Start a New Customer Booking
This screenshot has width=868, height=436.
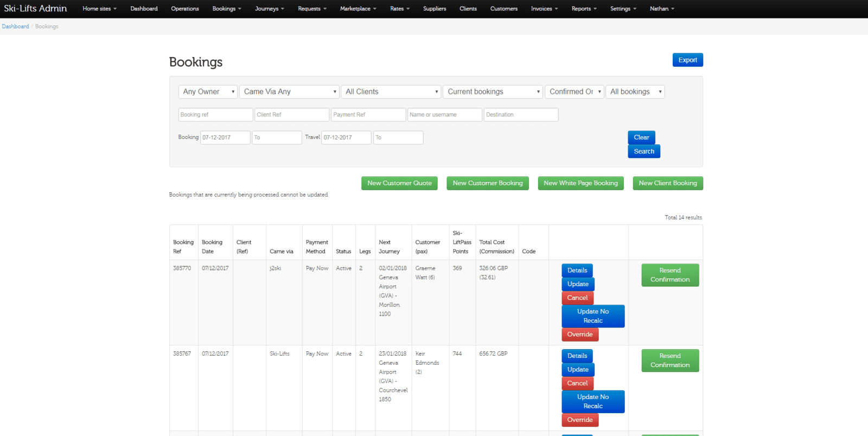488,184
